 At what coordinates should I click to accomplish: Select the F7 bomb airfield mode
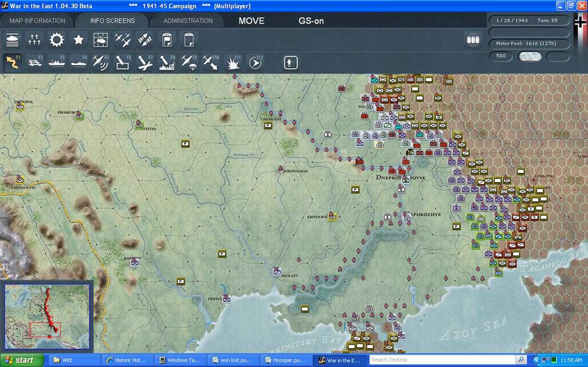[145, 62]
